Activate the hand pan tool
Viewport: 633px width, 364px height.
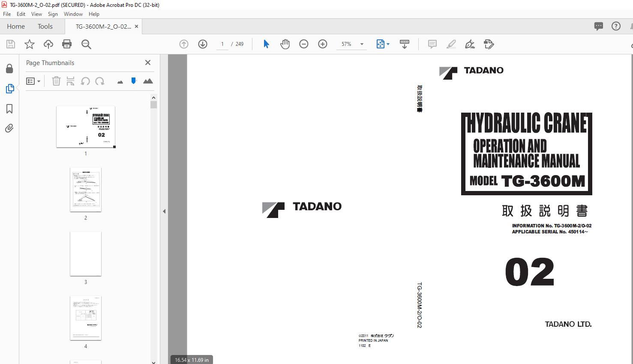(x=285, y=44)
